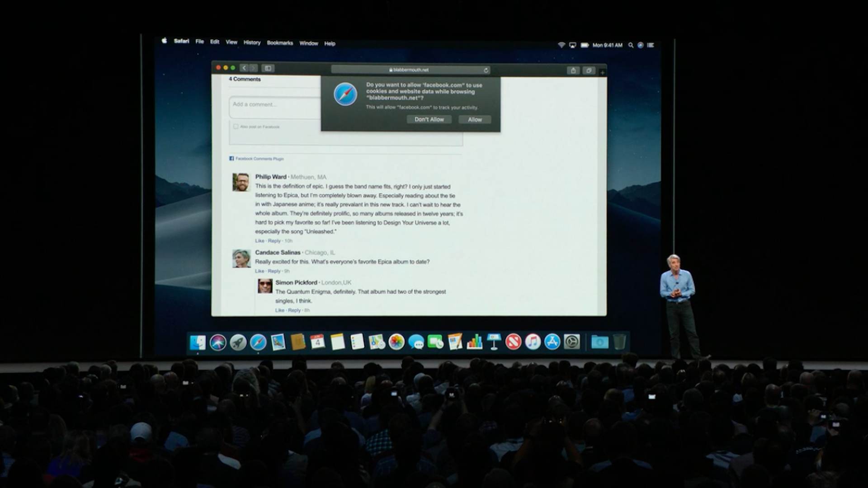Open a new tab with plus button

pos(602,72)
